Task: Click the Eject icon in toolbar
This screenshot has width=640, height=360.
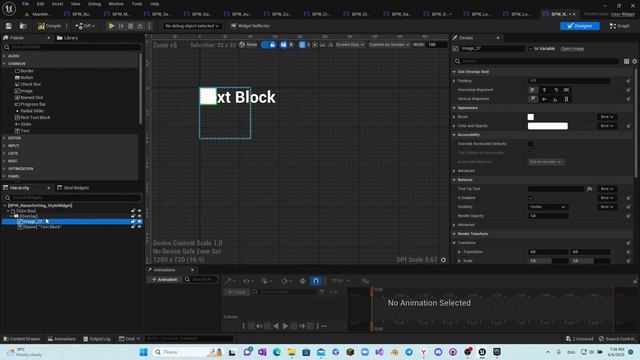Action: 140,26
